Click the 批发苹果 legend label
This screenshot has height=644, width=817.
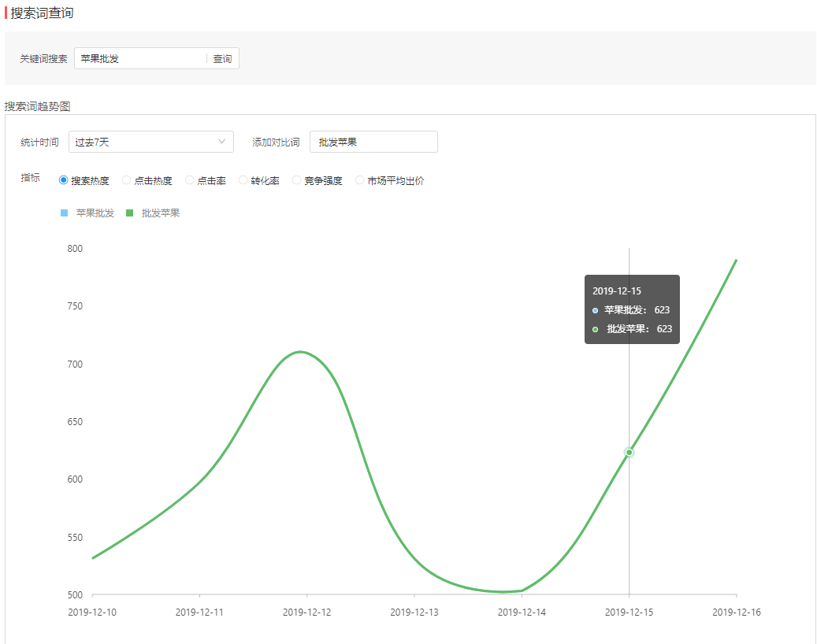pyautogui.click(x=161, y=213)
